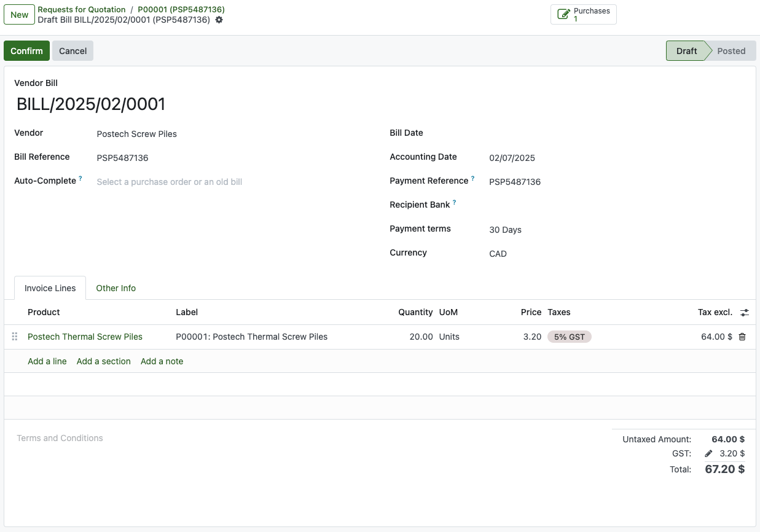760x532 pixels.
Task: Click the empty Bill Date field
Action: (614, 134)
